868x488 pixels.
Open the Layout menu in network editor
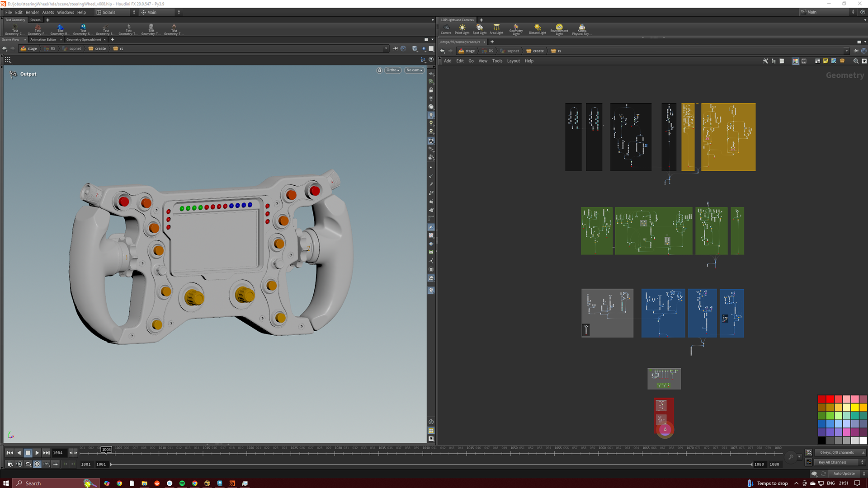(x=513, y=61)
